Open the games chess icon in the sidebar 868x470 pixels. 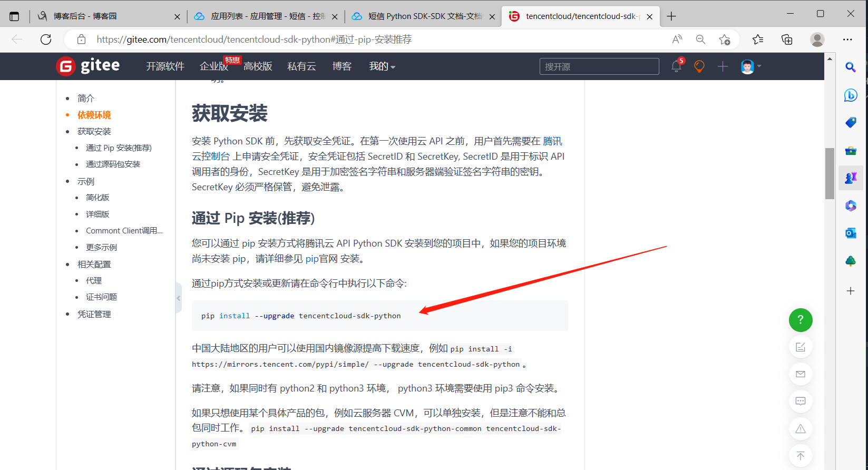tap(851, 178)
